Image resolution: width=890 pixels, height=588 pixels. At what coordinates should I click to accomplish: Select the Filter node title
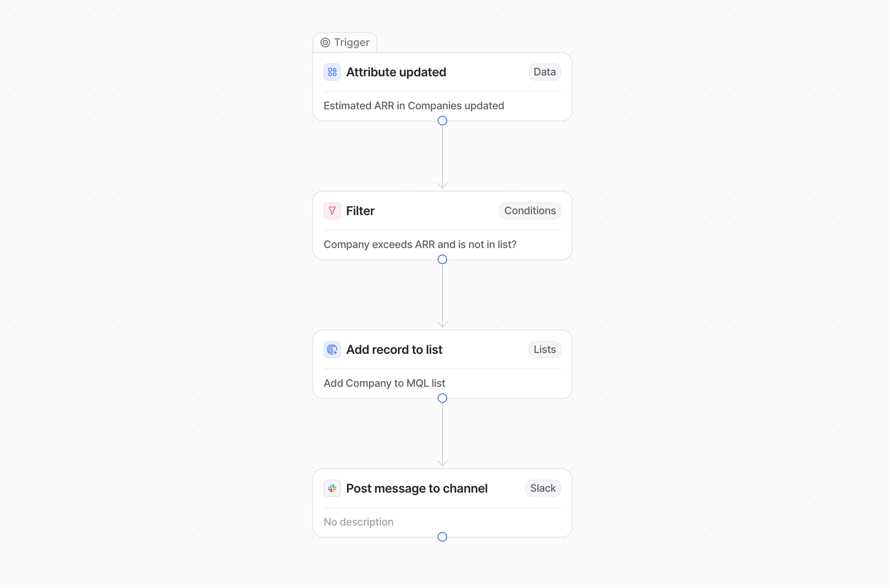(x=360, y=211)
